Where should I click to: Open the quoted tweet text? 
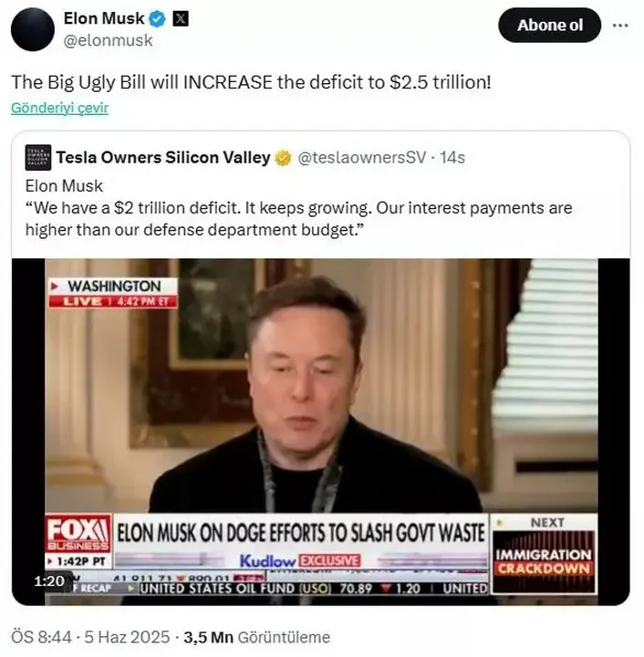pos(298,208)
